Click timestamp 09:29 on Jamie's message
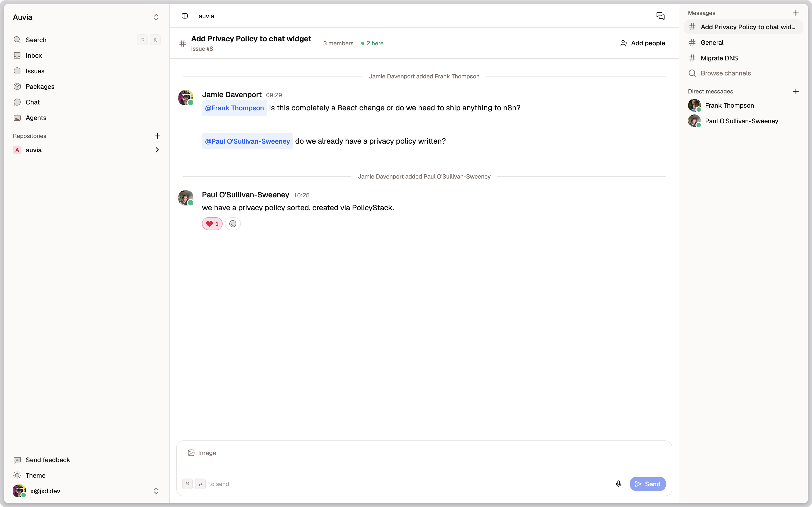 (274, 95)
